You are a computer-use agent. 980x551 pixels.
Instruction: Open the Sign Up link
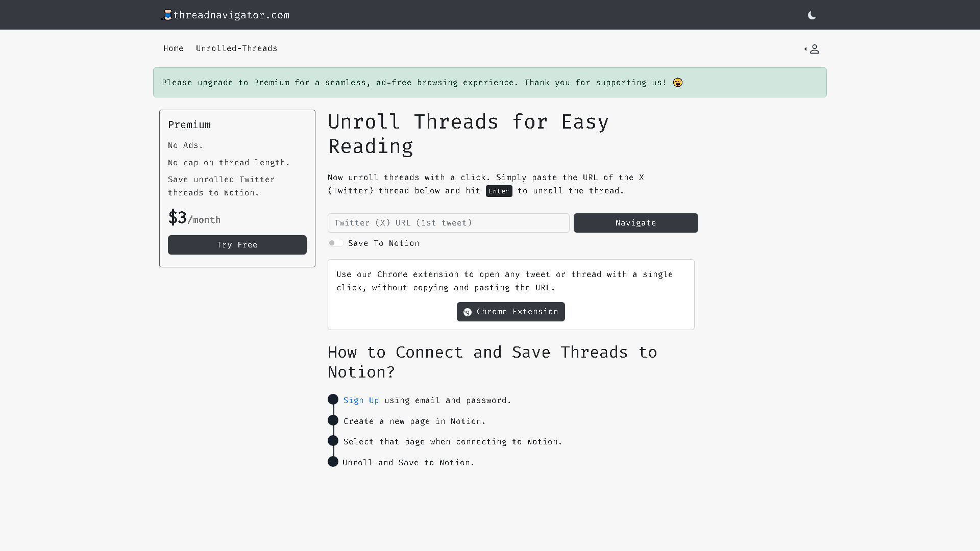pyautogui.click(x=361, y=400)
